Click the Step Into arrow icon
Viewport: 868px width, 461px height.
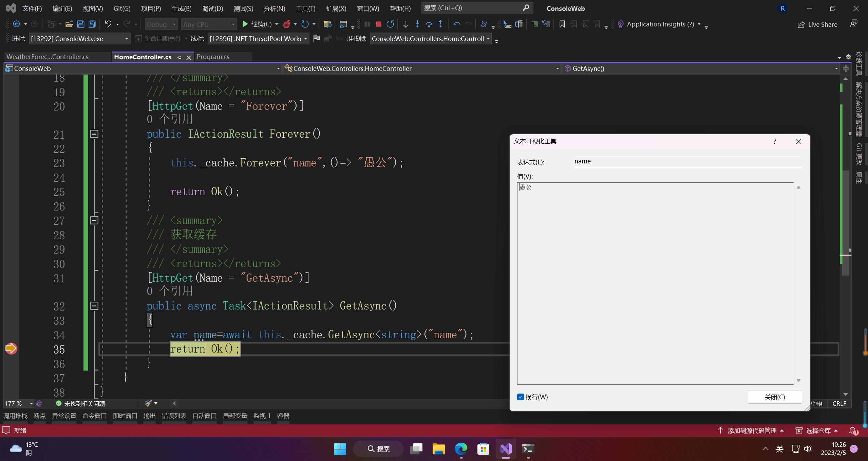[x=417, y=24]
